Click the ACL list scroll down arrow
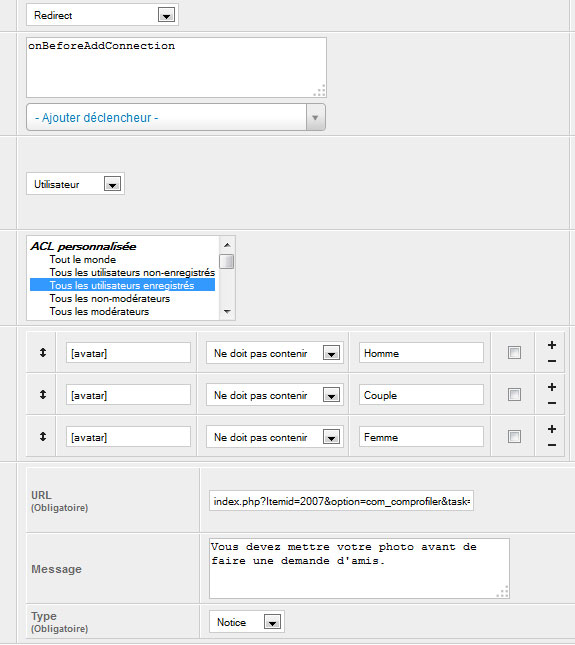Screen dimensions: 575x645 click(x=227, y=311)
